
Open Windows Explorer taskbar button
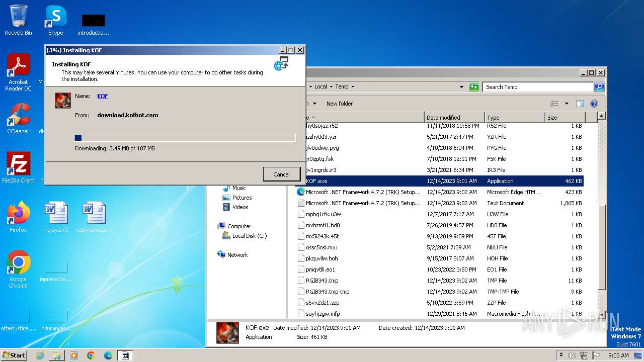point(57,355)
